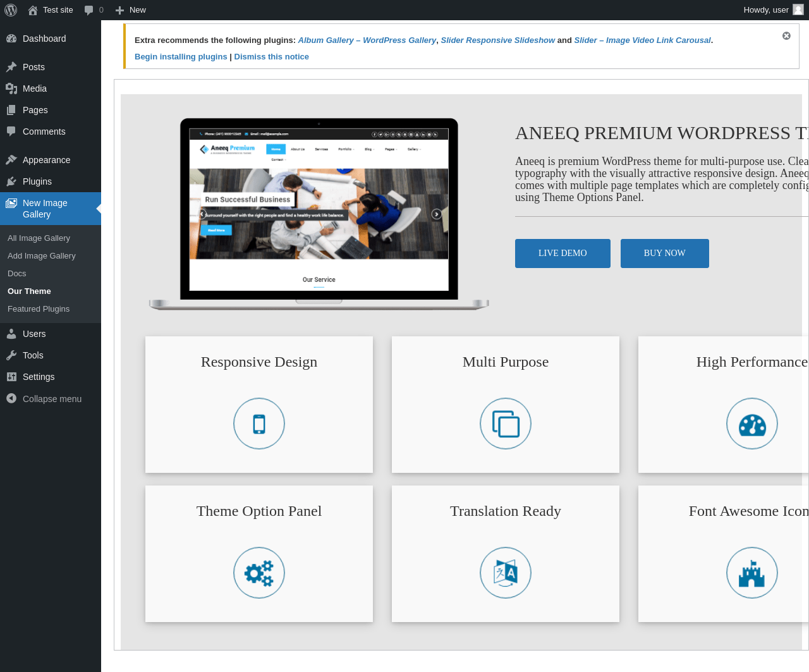Open Comments in the sidebar
809x672 pixels.
(x=51, y=131)
